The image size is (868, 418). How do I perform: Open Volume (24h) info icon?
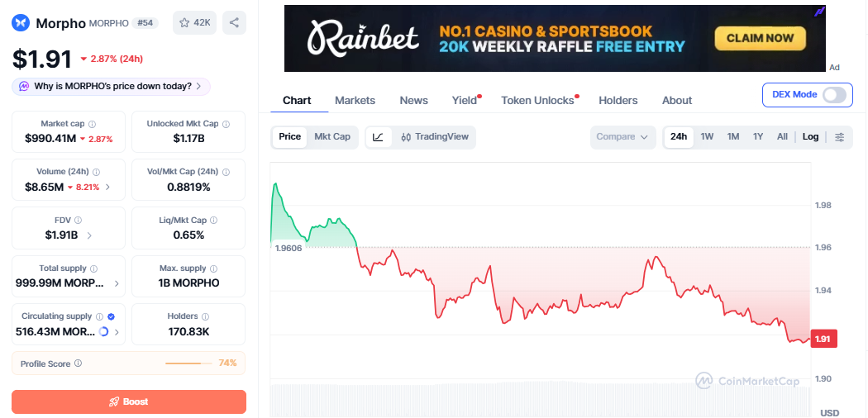[x=98, y=172]
